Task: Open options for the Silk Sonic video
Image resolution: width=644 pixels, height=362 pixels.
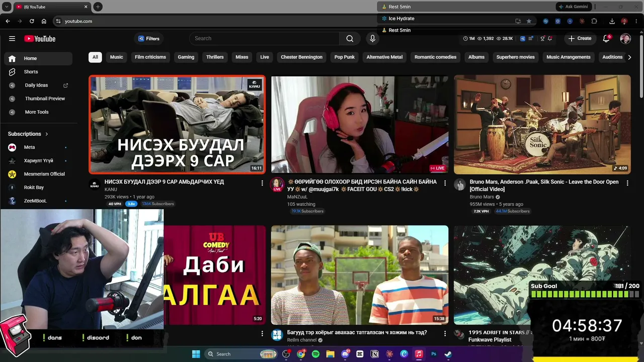Action: 627,183
